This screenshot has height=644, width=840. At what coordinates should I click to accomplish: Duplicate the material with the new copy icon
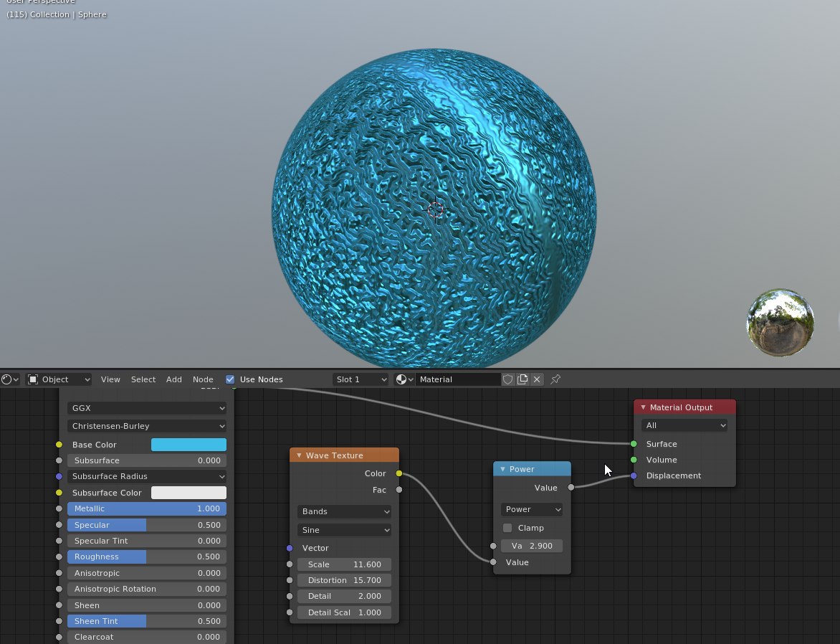pyautogui.click(x=522, y=379)
